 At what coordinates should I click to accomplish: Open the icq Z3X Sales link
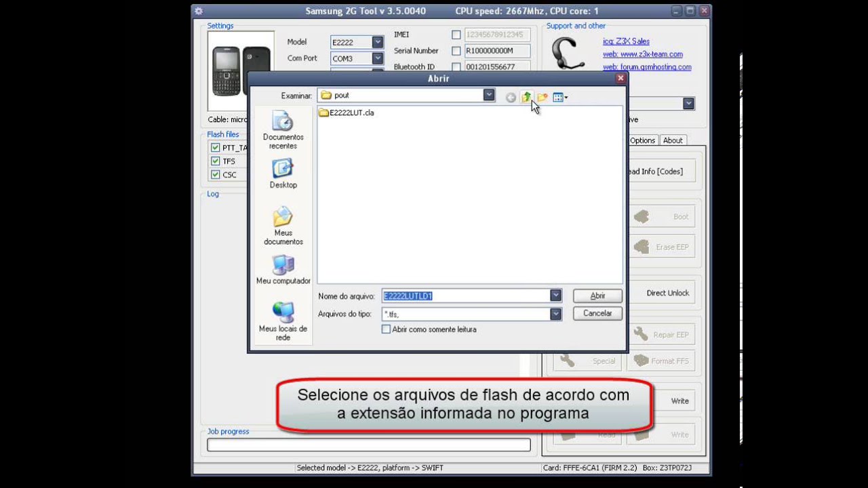[x=626, y=41]
